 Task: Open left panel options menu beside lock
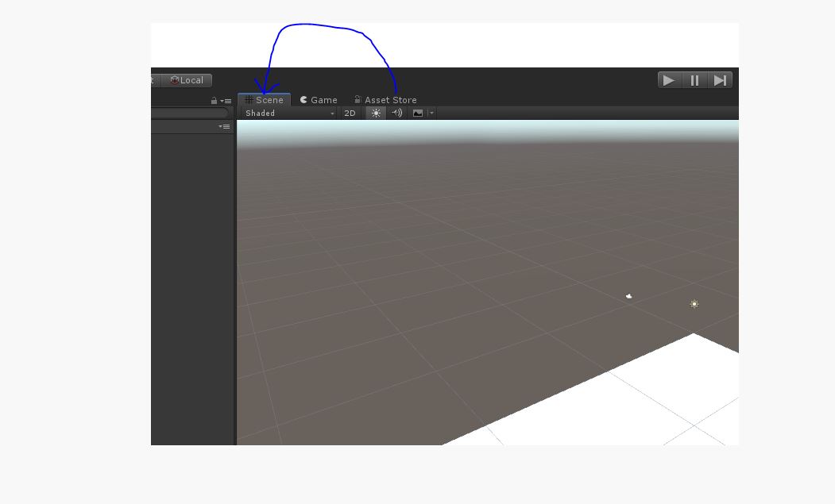pyautogui.click(x=226, y=101)
